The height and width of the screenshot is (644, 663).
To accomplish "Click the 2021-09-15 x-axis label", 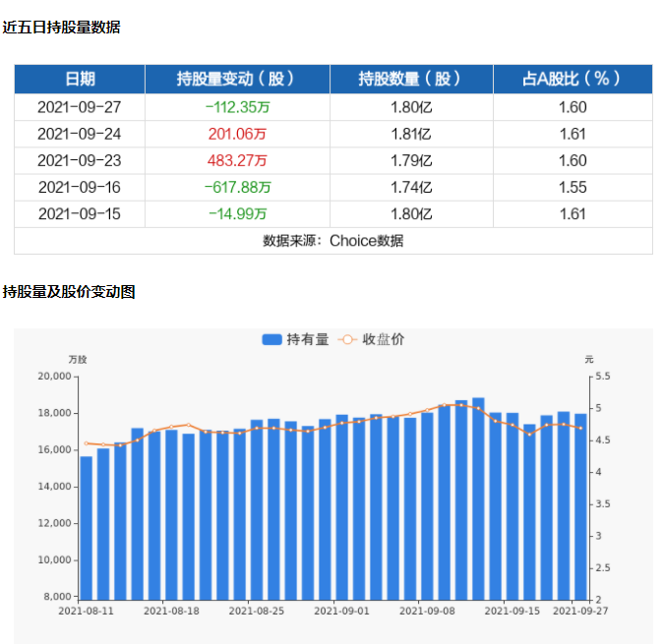I will point(512,611).
